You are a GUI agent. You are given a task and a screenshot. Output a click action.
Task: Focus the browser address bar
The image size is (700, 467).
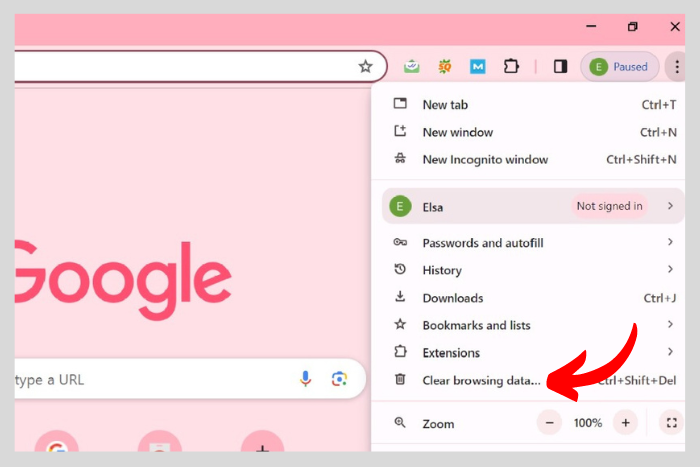tap(200, 67)
